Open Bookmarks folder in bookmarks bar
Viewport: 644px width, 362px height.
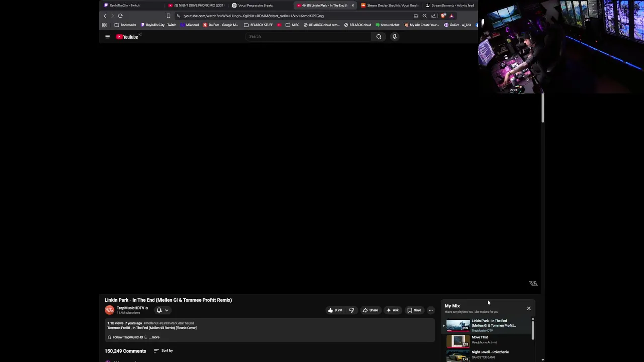point(125,25)
